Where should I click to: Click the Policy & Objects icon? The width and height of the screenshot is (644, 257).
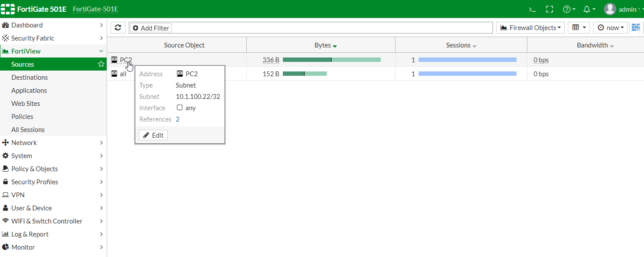click(6, 169)
